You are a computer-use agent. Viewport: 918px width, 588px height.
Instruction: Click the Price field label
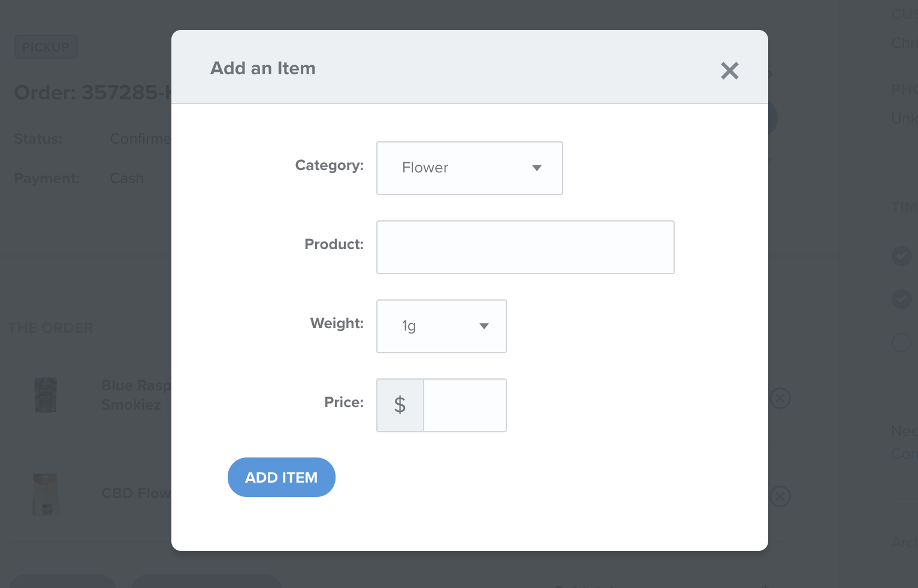coord(344,402)
